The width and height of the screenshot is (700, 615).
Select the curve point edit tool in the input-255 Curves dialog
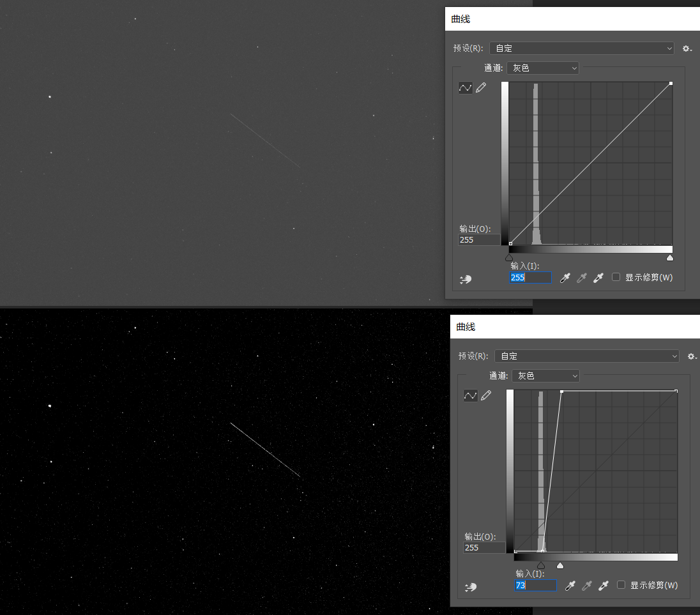click(x=465, y=87)
